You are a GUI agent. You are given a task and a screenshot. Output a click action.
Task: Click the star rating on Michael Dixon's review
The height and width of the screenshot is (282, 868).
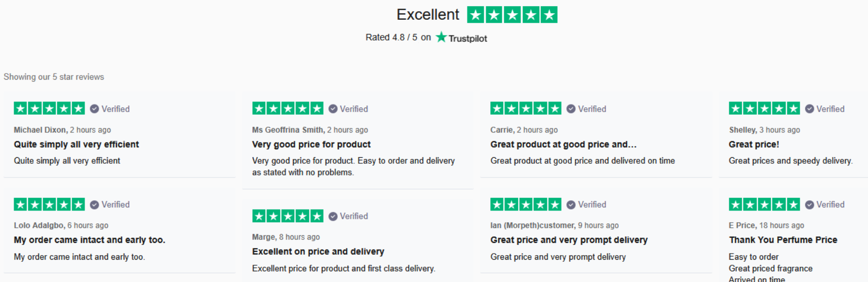coord(49,109)
